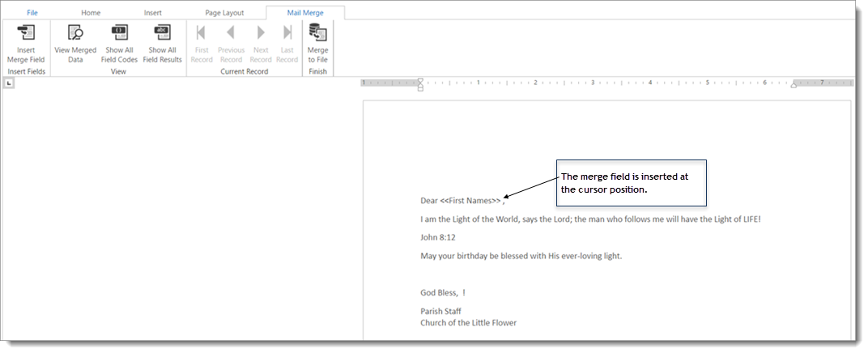Switch to the Insert tab
This screenshot has height=353, width=868.
click(153, 13)
